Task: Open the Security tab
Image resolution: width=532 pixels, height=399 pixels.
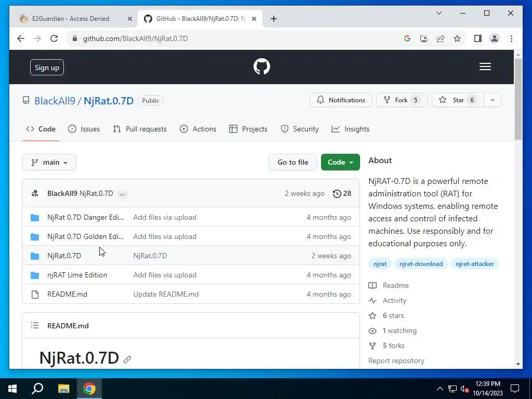Action: [x=300, y=129]
